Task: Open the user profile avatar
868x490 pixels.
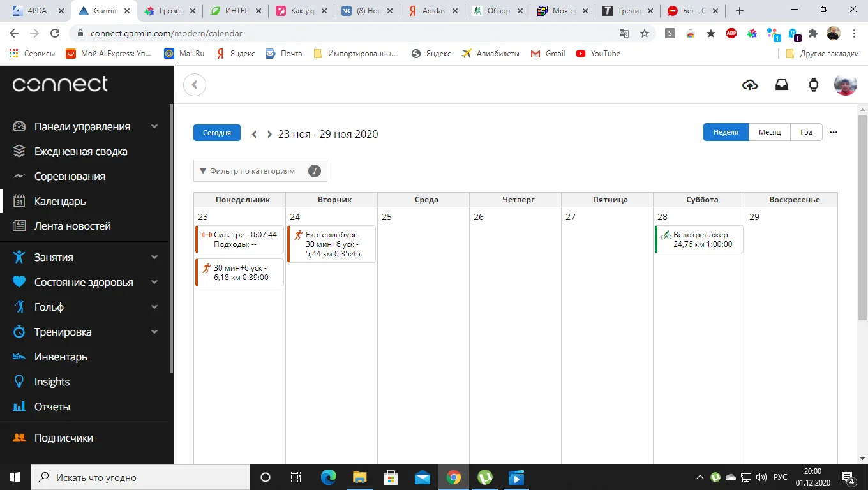Action: pos(846,85)
